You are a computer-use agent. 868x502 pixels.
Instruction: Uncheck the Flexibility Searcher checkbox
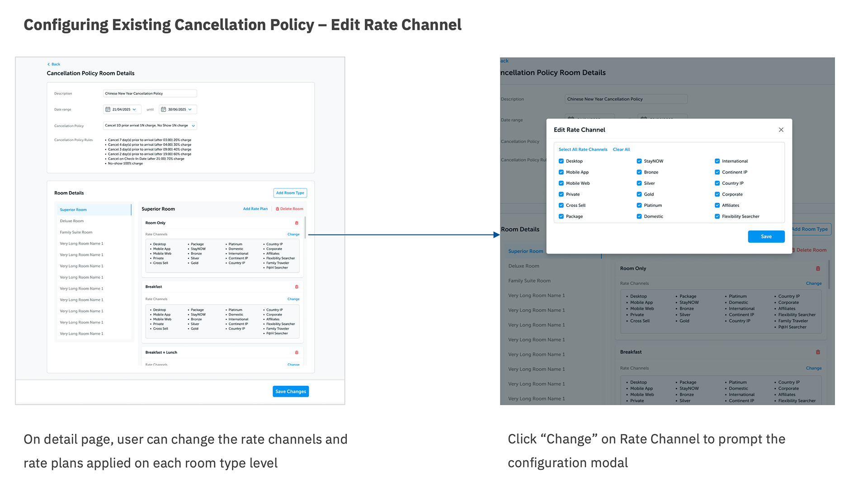(x=717, y=216)
